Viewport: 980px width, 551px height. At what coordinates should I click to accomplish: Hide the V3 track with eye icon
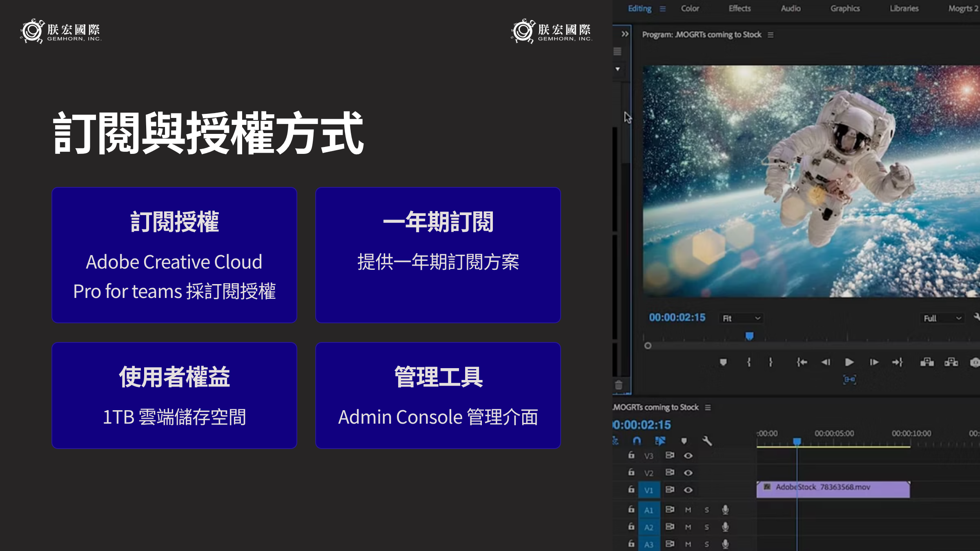tap(688, 455)
